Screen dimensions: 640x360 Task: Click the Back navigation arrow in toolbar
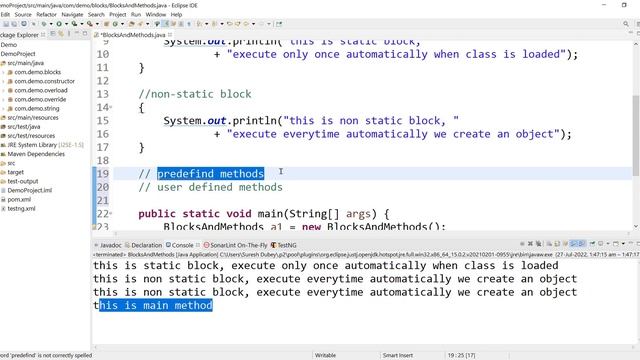pyautogui.click(x=246, y=24)
